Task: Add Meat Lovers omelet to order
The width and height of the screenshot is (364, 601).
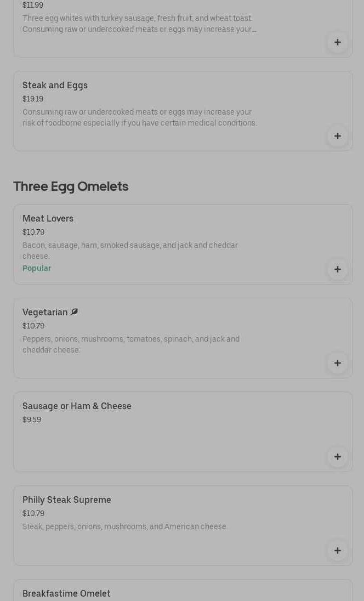Action: pyautogui.click(x=337, y=269)
